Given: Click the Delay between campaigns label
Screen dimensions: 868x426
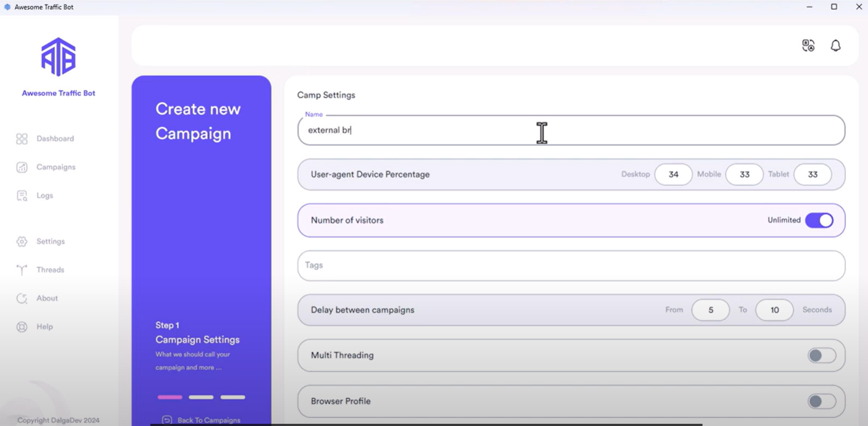Looking at the screenshot, I should tap(362, 310).
